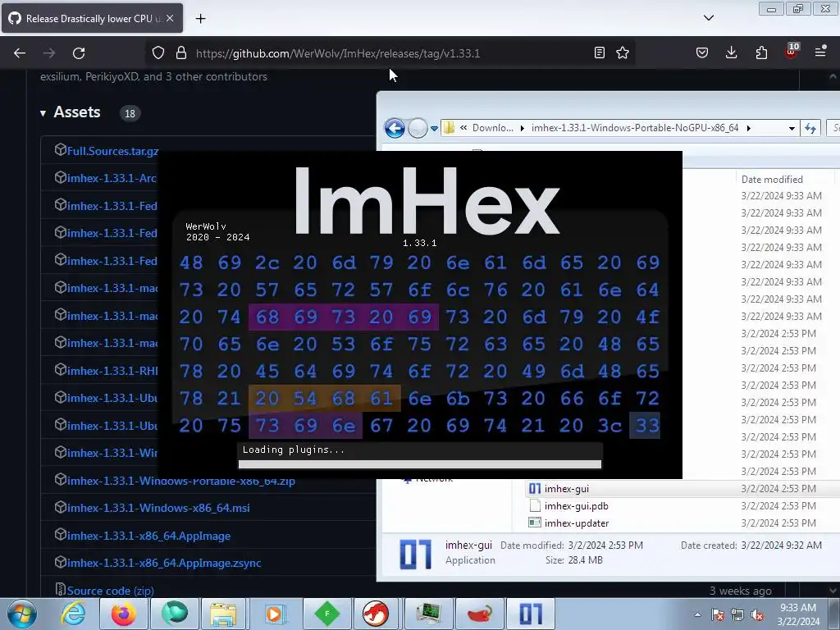Viewport: 840px width, 630px height.
Task: Open the Windows Explorer folder taskbar icon
Action: (223, 614)
